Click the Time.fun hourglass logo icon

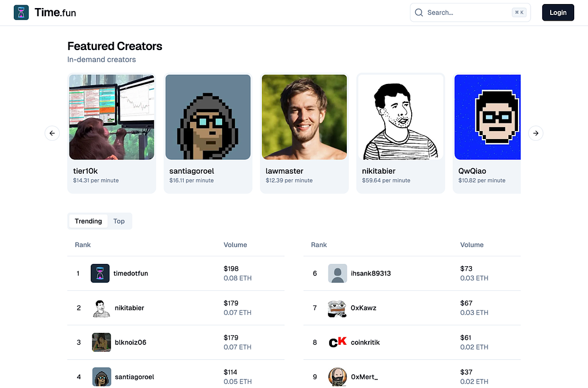click(21, 13)
